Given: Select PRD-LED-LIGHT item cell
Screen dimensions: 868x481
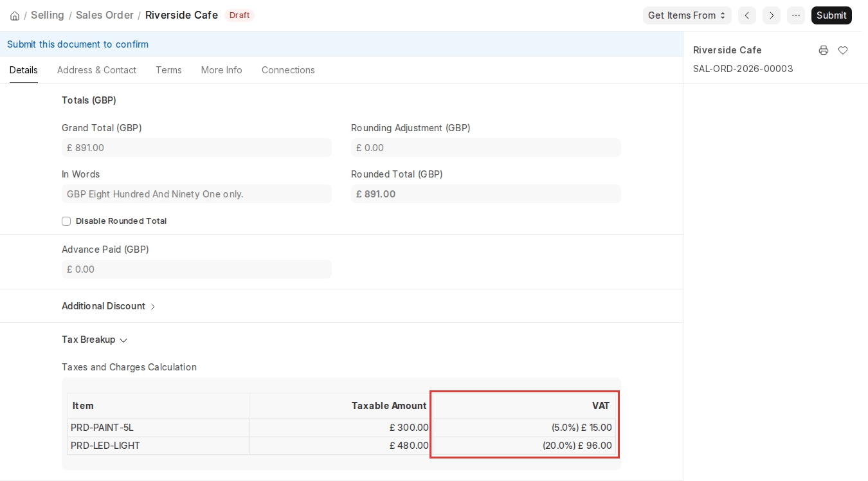Looking at the screenshot, I should tap(159, 446).
